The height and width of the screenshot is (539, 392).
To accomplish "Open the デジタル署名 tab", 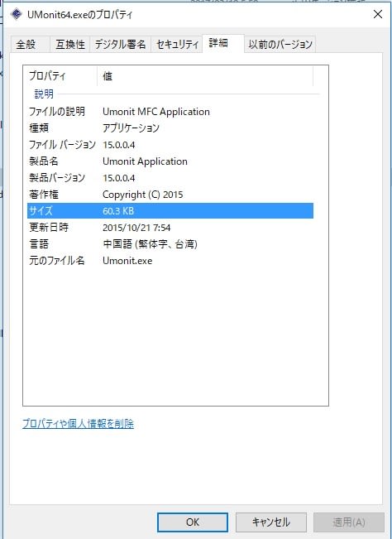I will pyautogui.click(x=120, y=45).
